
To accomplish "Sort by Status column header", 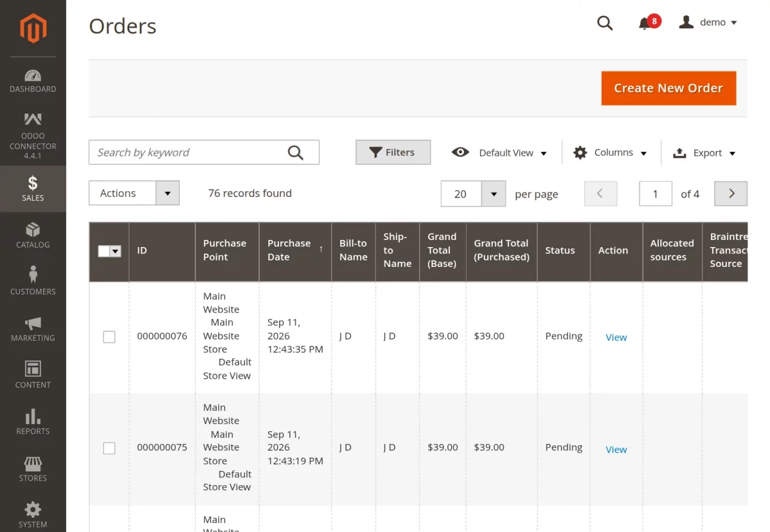I will click(x=563, y=251).
